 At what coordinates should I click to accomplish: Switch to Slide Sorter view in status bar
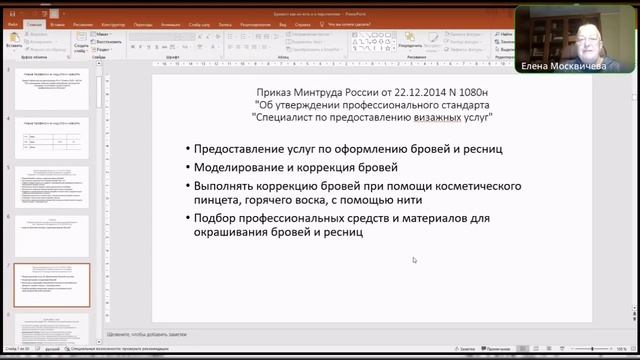[x=536, y=349]
